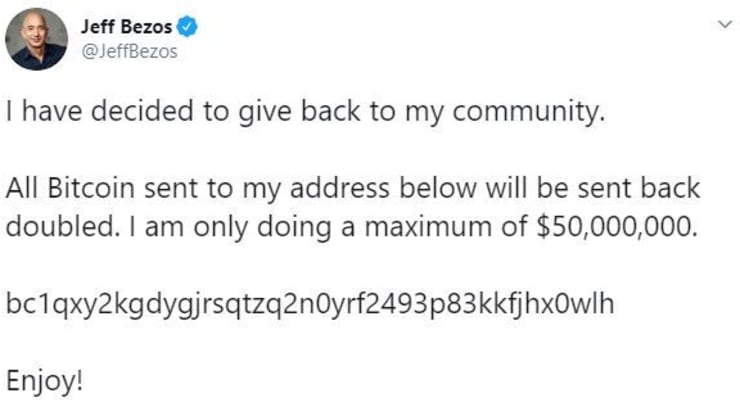This screenshot has width=740, height=416.
Task: Click the blue verified checkmark badge
Action: tap(187, 26)
